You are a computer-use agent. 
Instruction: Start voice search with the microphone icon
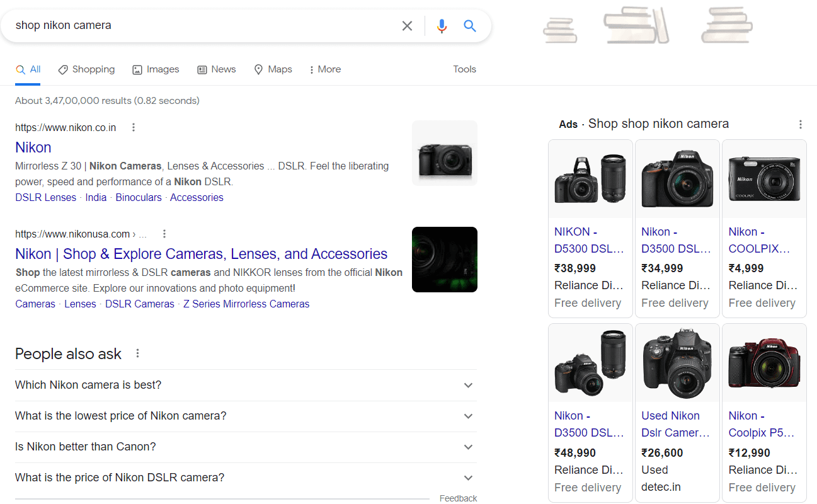coord(442,26)
